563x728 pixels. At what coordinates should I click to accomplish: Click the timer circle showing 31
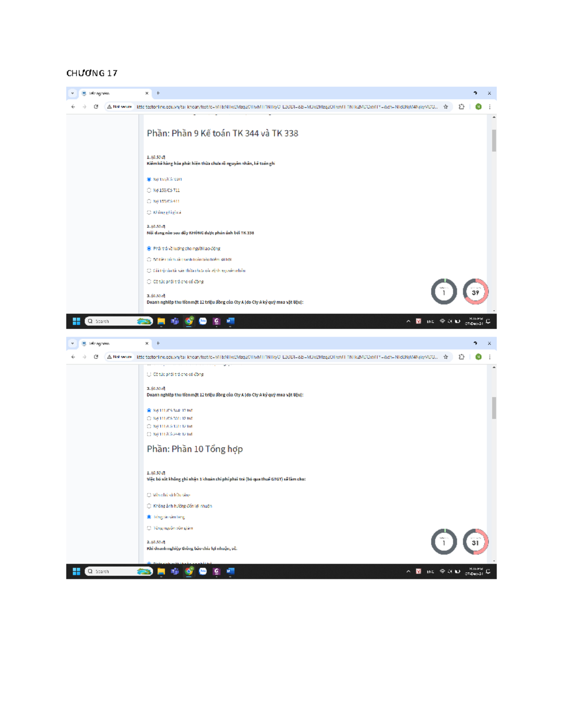point(476,542)
